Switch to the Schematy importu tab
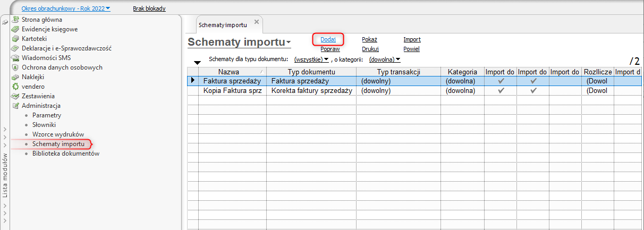This screenshot has height=230, width=644. point(222,25)
